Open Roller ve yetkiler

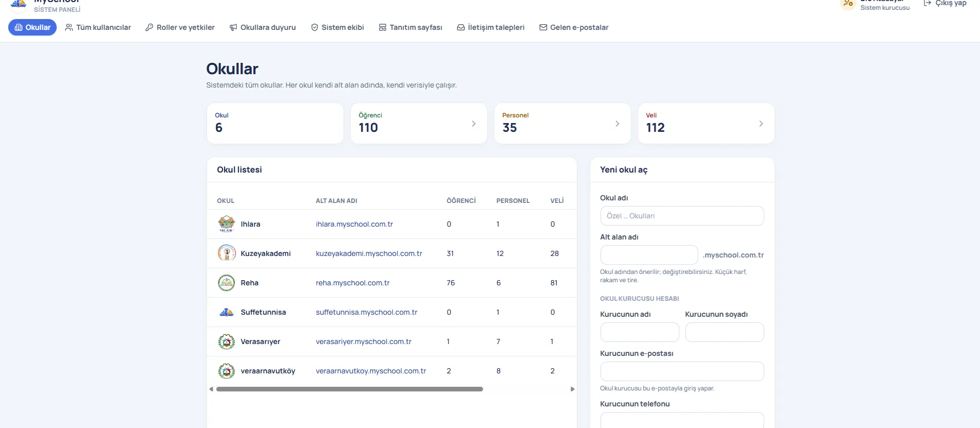click(180, 27)
